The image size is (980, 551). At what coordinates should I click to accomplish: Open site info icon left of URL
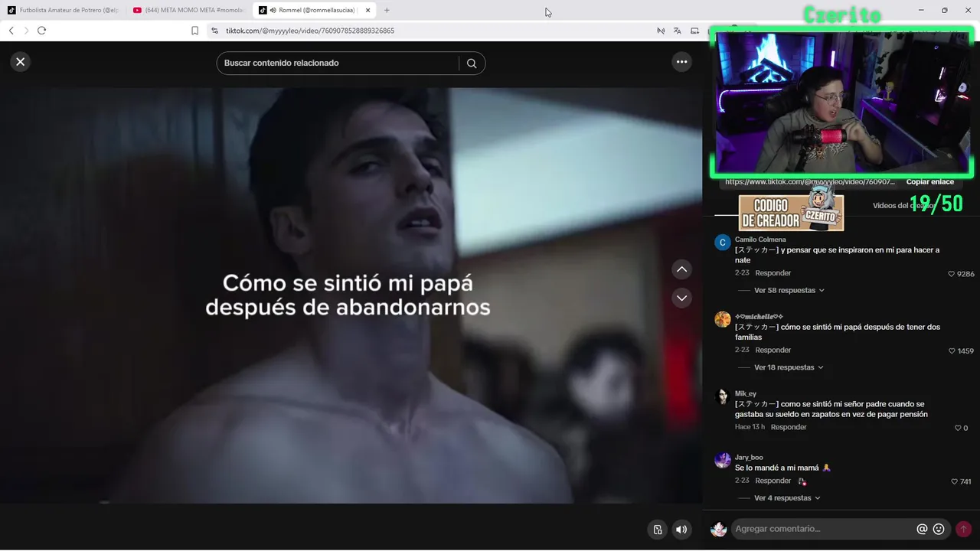pyautogui.click(x=214, y=31)
